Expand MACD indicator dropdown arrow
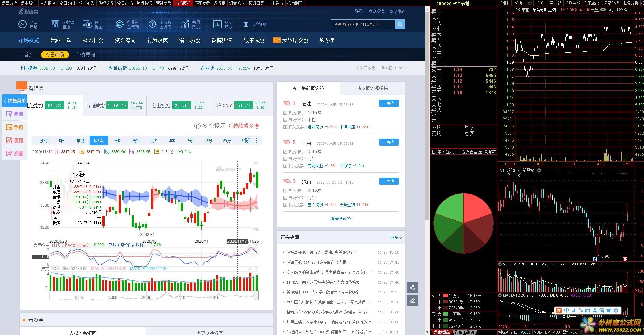The image size is (644, 335). [500, 295]
